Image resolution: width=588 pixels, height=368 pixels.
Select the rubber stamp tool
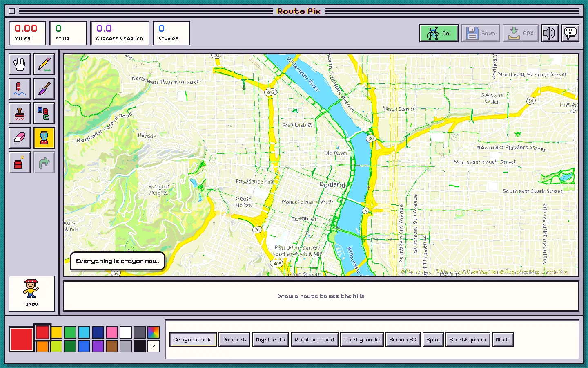(x=20, y=113)
